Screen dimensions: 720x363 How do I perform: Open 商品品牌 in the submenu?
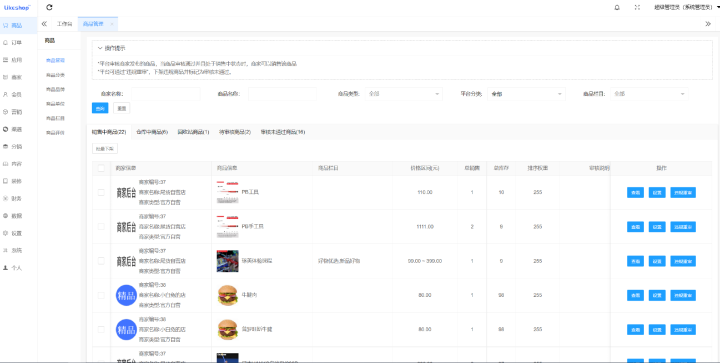pyautogui.click(x=56, y=89)
